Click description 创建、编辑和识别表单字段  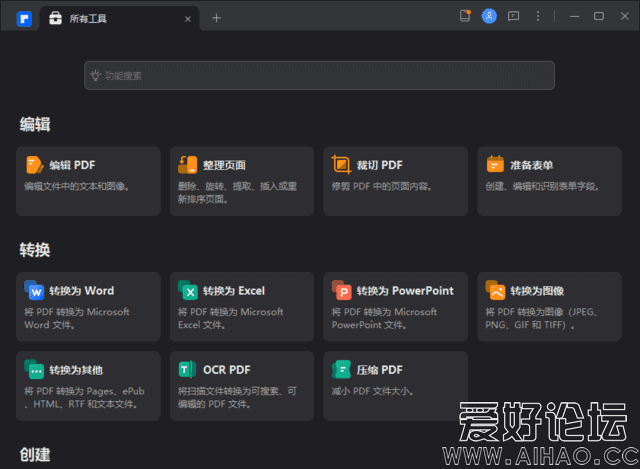pos(542,187)
